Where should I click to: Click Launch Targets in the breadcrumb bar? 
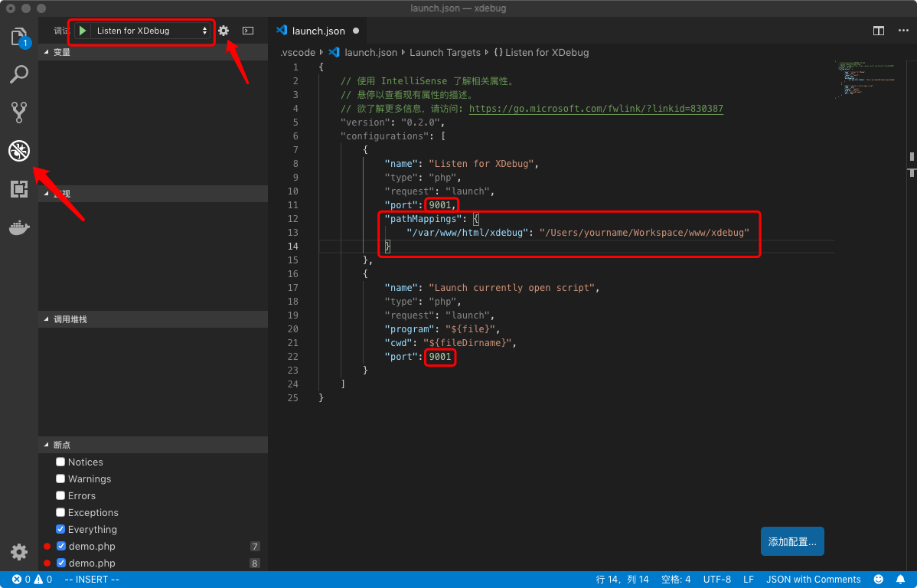click(445, 52)
